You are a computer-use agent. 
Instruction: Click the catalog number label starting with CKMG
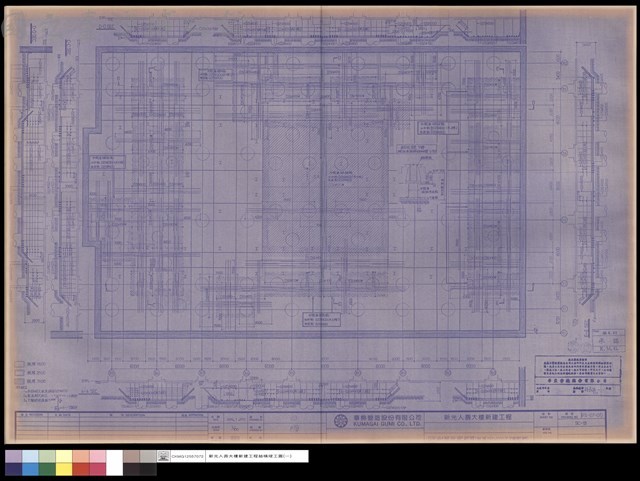point(187,456)
